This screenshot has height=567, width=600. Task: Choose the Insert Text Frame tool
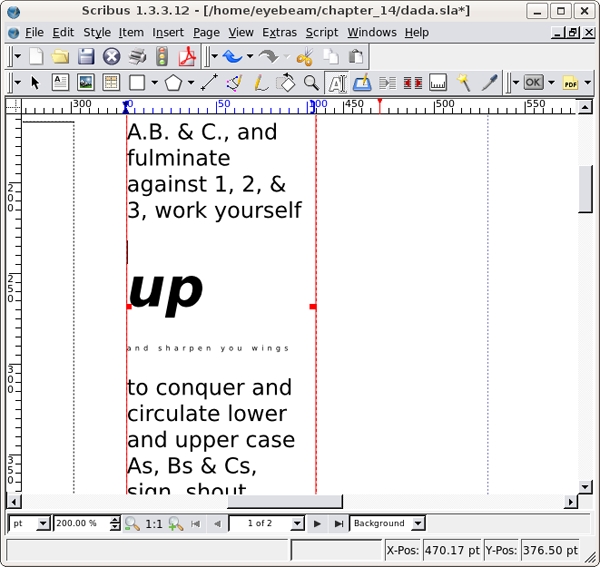click(x=61, y=83)
